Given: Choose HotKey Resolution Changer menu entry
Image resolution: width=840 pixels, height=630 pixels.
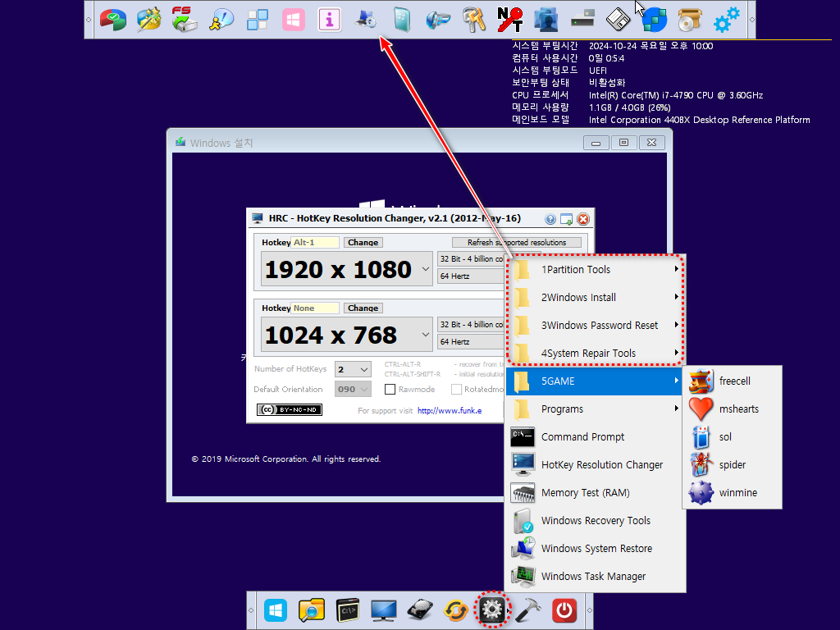Looking at the screenshot, I should (594, 464).
